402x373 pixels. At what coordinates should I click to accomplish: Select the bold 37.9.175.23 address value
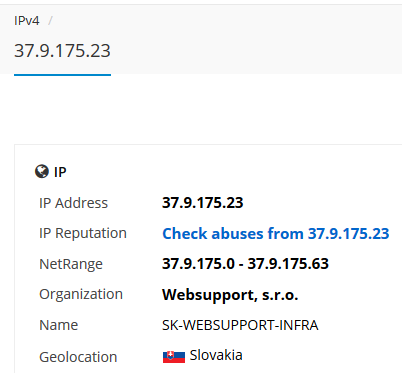click(x=203, y=203)
